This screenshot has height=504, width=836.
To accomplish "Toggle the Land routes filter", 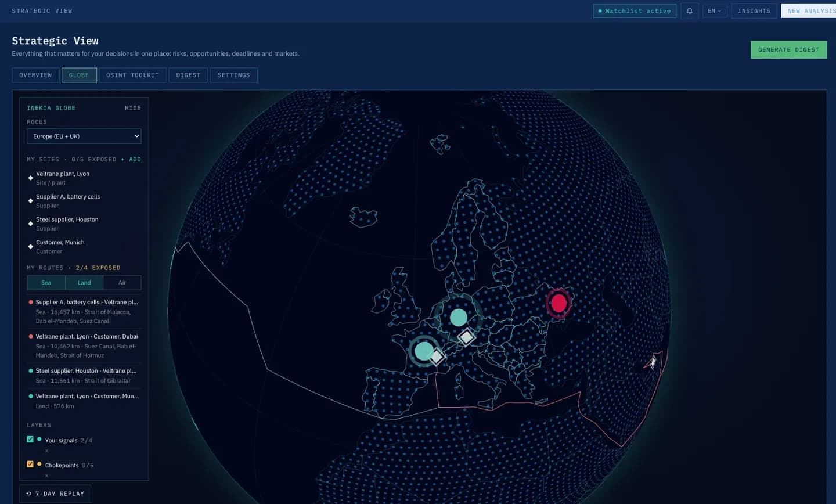I will point(84,283).
